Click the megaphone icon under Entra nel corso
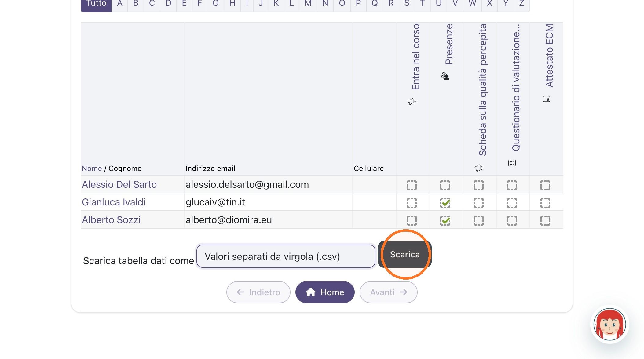 (412, 102)
